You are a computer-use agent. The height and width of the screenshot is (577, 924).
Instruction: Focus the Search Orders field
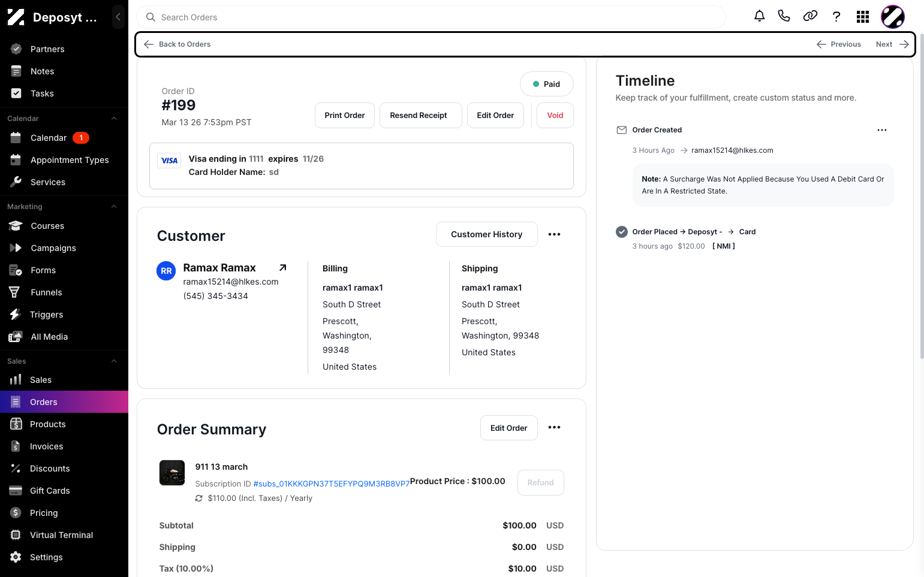click(x=431, y=17)
